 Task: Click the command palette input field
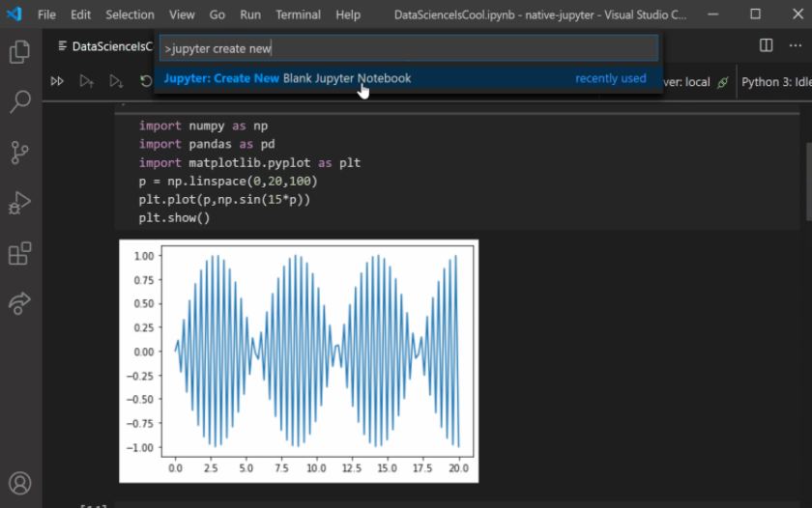click(x=409, y=48)
